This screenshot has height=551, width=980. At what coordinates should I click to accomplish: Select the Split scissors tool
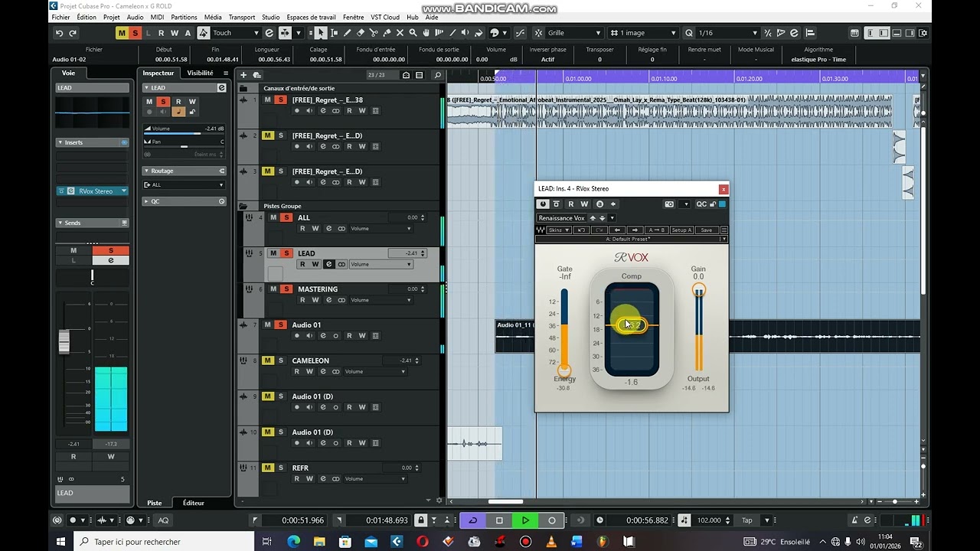click(374, 33)
